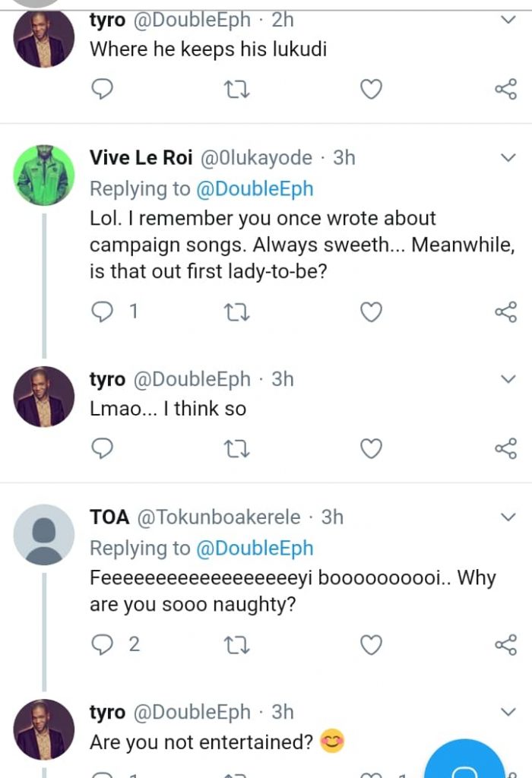Tap the blue compose tweet button
Screen dimensions: 532x778
point(464,764)
